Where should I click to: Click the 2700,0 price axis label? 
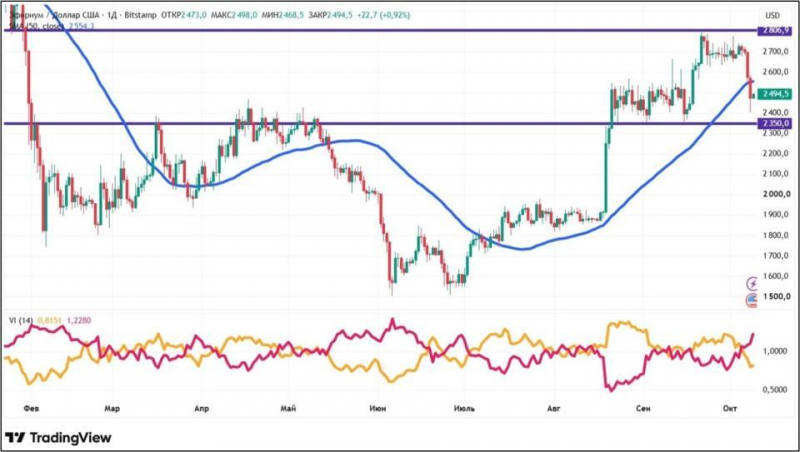pyautogui.click(x=776, y=51)
